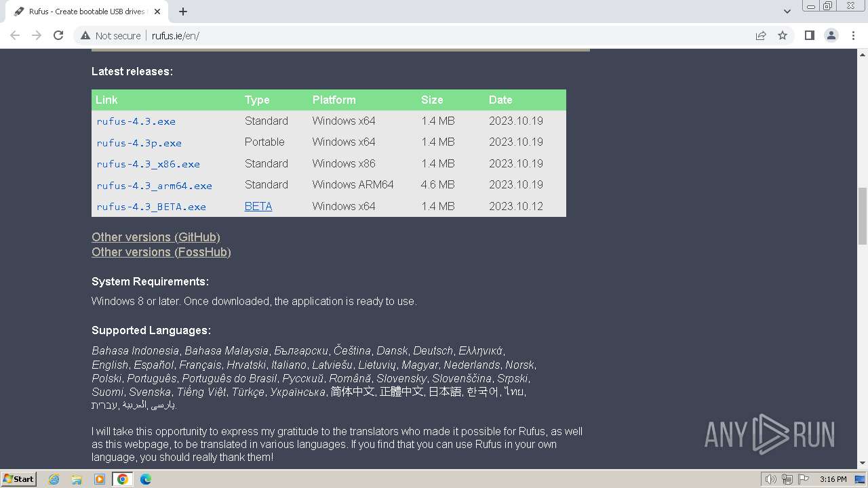Select the Windows ARM64 platform cell
The image size is (868, 488).
tap(353, 184)
